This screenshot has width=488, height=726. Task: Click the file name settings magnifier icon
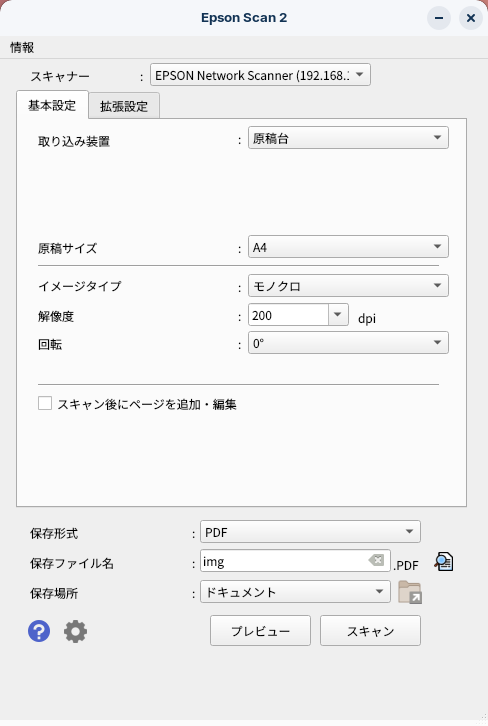tap(444, 562)
